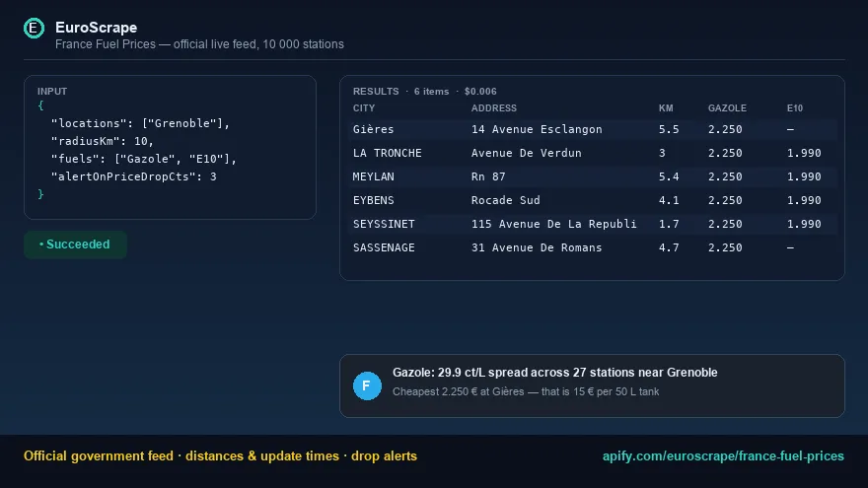Click the Gazole price in MEYLAN row
Image resolution: width=868 pixels, height=488 pixels.
[725, 176]
